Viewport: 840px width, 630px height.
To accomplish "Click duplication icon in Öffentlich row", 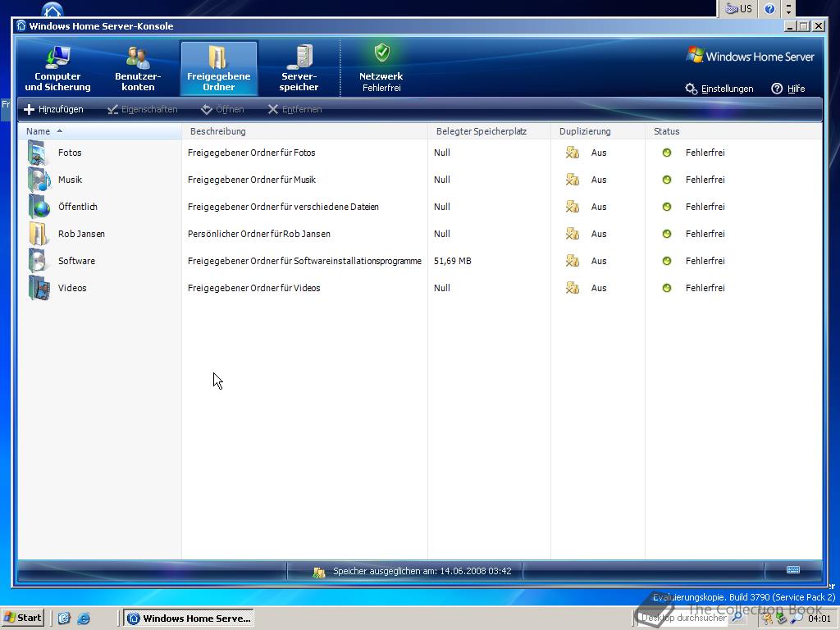I will (572, 207).
